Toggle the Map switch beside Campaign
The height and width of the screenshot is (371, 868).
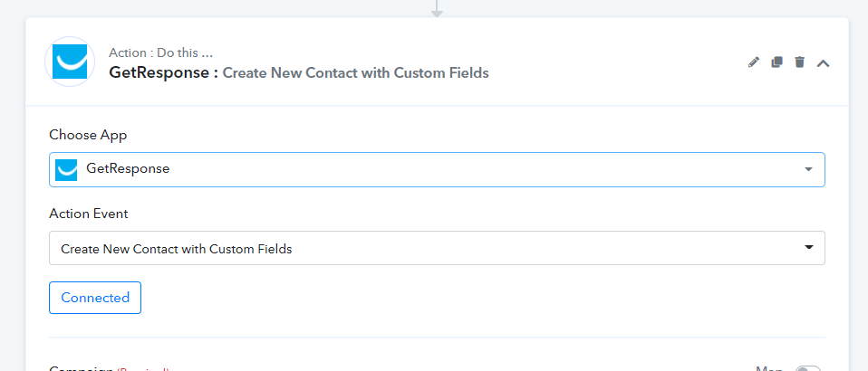click(x=807, y=369)
